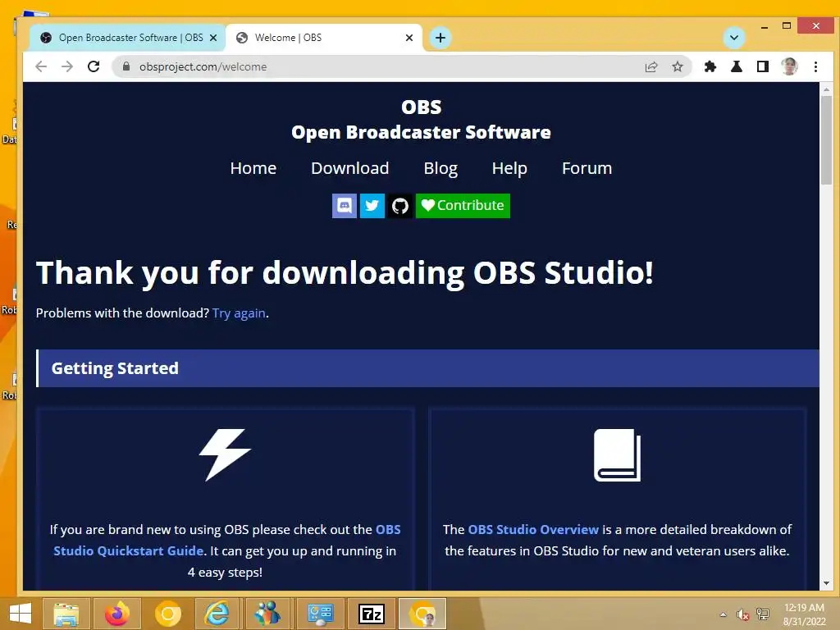Open the OBS Studio Overview link

tap(533, 529)
